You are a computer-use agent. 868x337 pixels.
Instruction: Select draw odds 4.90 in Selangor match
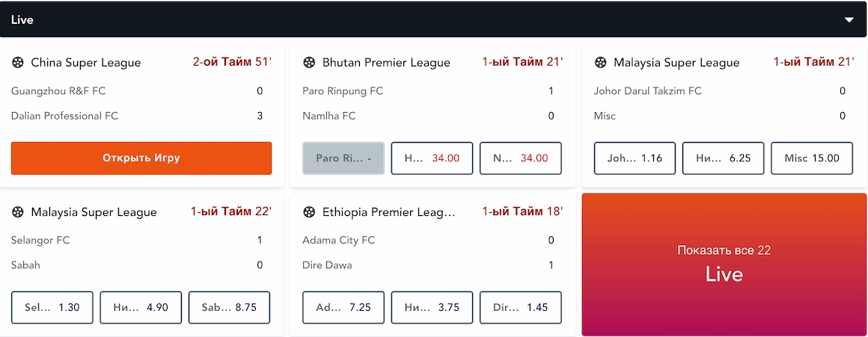[x=141, y=307]
